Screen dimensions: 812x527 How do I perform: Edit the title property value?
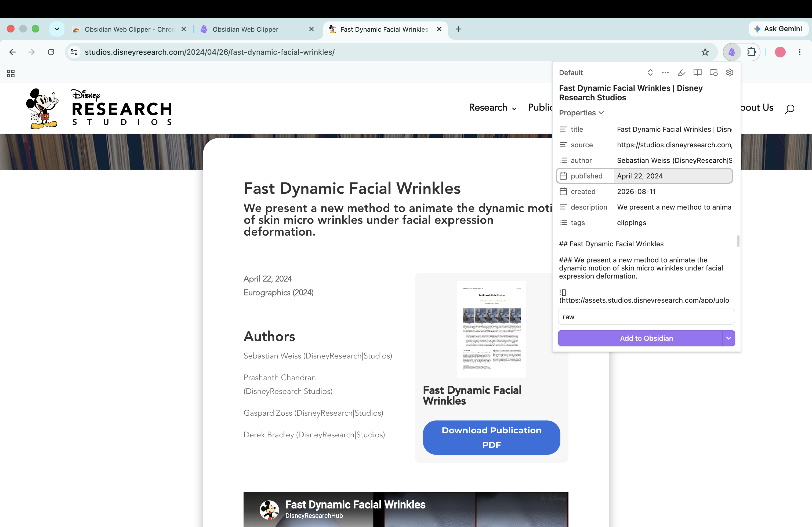coord(673,129)
